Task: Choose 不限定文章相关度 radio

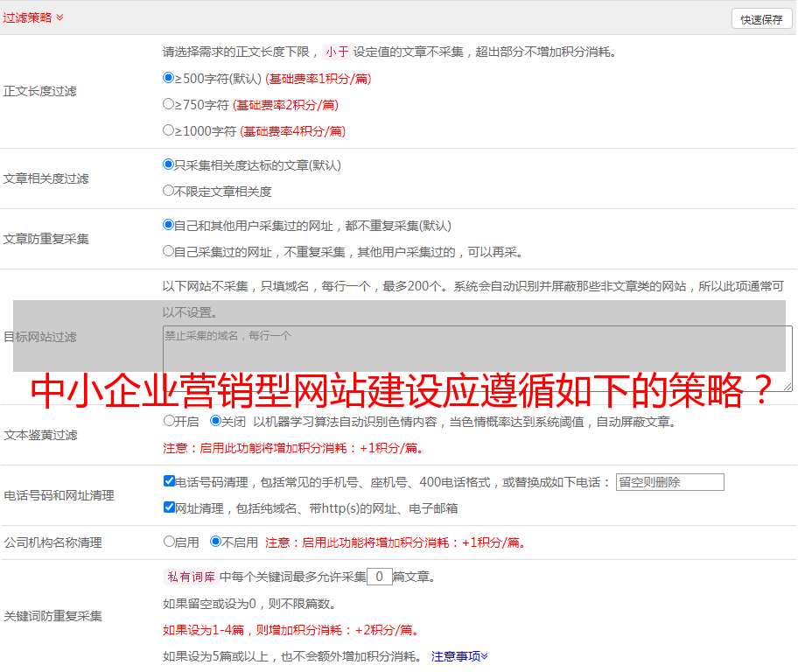Action: tap(169, 191)
